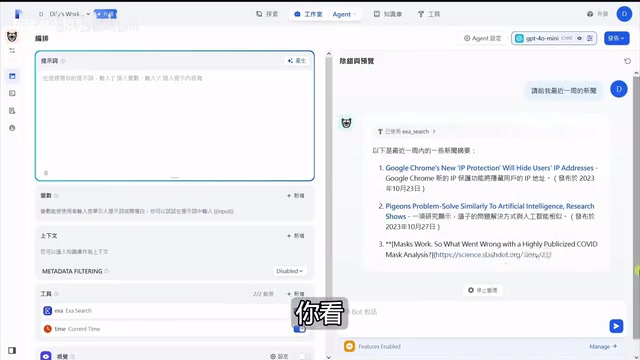Toggle the time Current Time tool switch
This screenshot has width=640, height=360.
300,329
